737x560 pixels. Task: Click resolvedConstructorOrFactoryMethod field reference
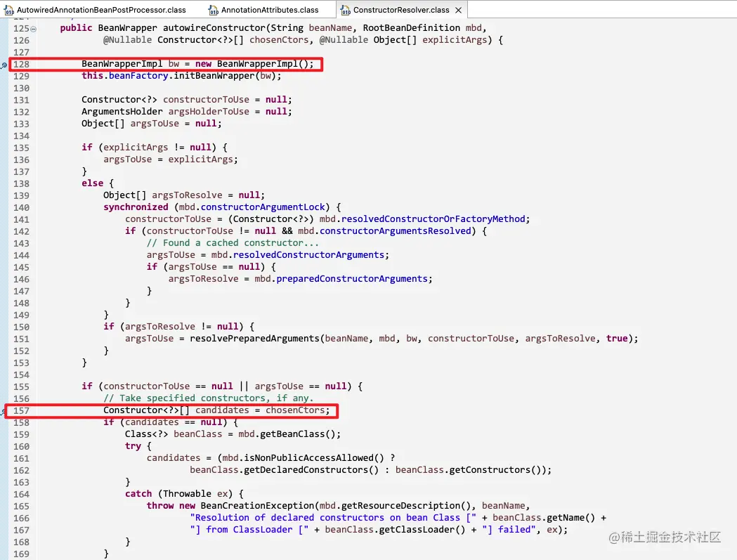[433, 219]
